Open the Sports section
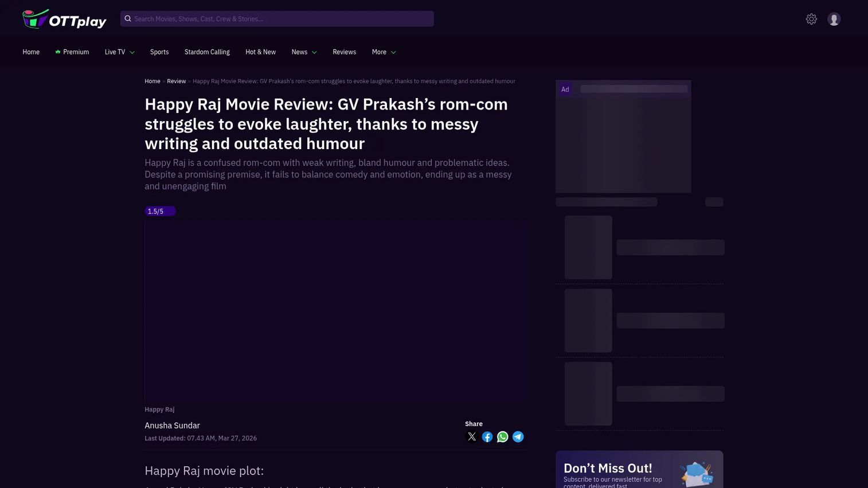 159,52
